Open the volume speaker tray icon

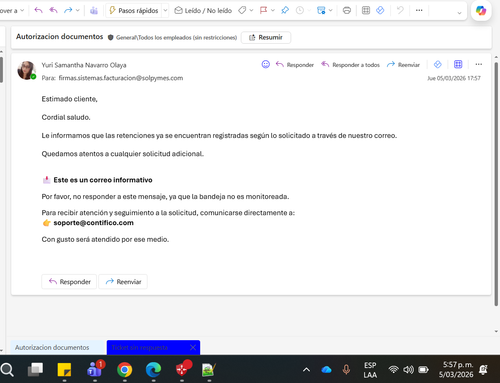[408, 369]
